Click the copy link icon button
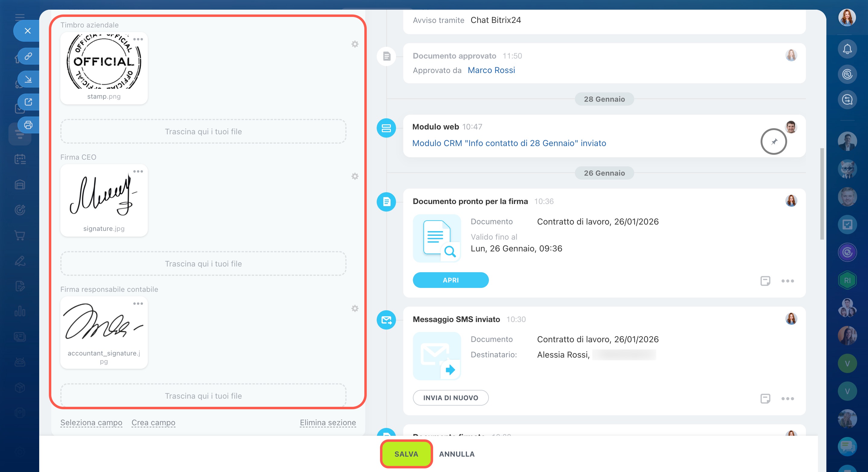Viewport: 868px width, 472px height. point(28,56)
